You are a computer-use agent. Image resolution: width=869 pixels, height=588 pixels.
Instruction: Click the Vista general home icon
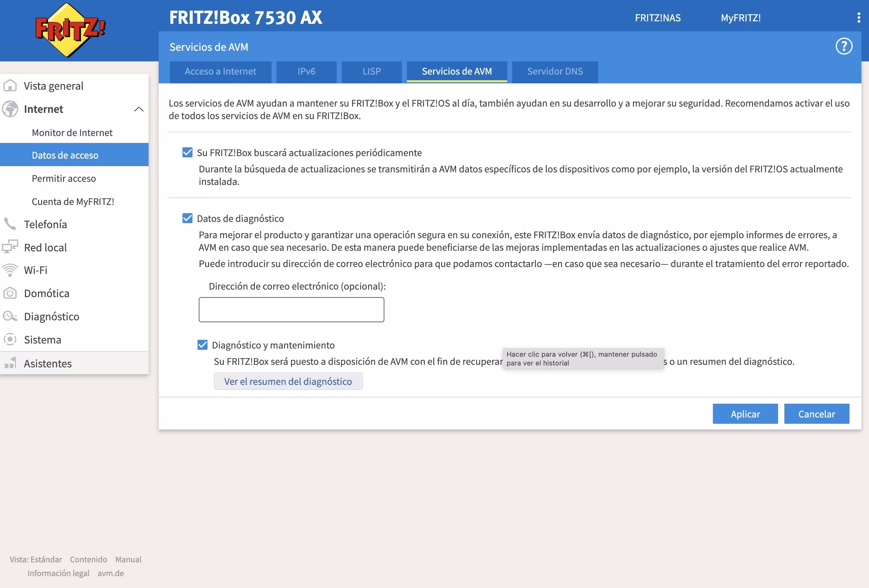coord(10,86)
